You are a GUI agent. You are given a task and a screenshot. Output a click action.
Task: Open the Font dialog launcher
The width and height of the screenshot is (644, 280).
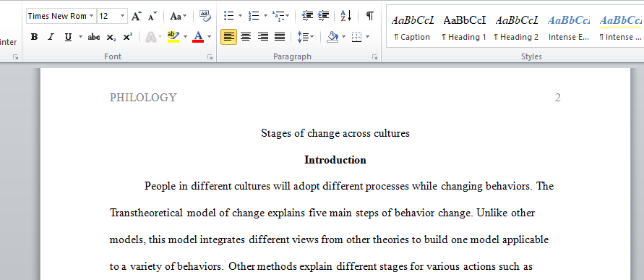[210, 57]
